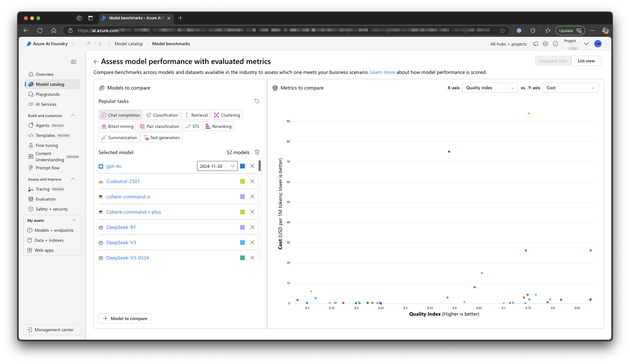Bookmark page with star icon
Screen dimensions: 630x364
pos(502,31)
